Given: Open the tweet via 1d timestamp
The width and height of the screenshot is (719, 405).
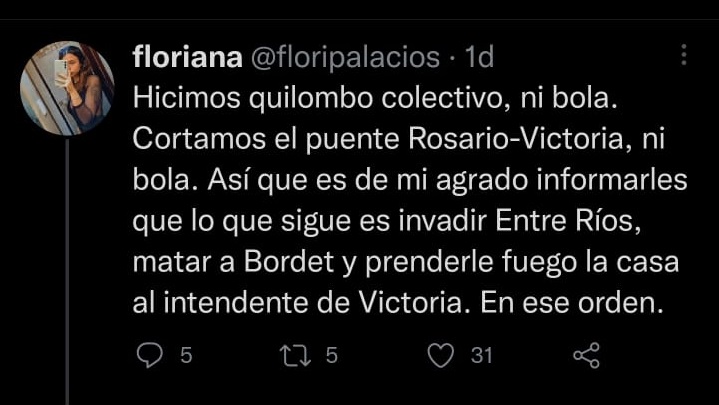Looking at the screenshot, I should (479, 57).
